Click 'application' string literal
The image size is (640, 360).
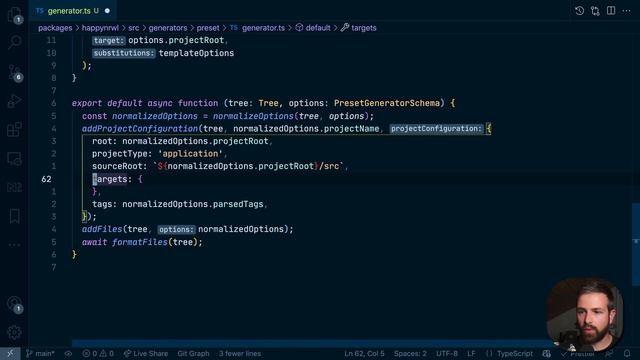click(x=190, y=154)
